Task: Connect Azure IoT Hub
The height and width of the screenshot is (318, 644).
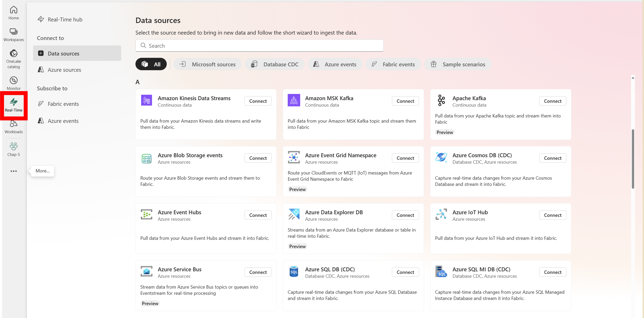Action: tap(553, 215)
